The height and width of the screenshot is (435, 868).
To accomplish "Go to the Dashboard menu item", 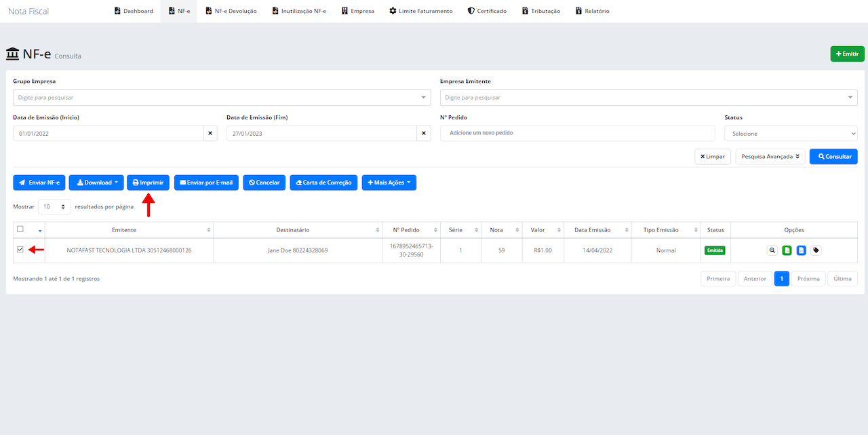I will (134, 12).
